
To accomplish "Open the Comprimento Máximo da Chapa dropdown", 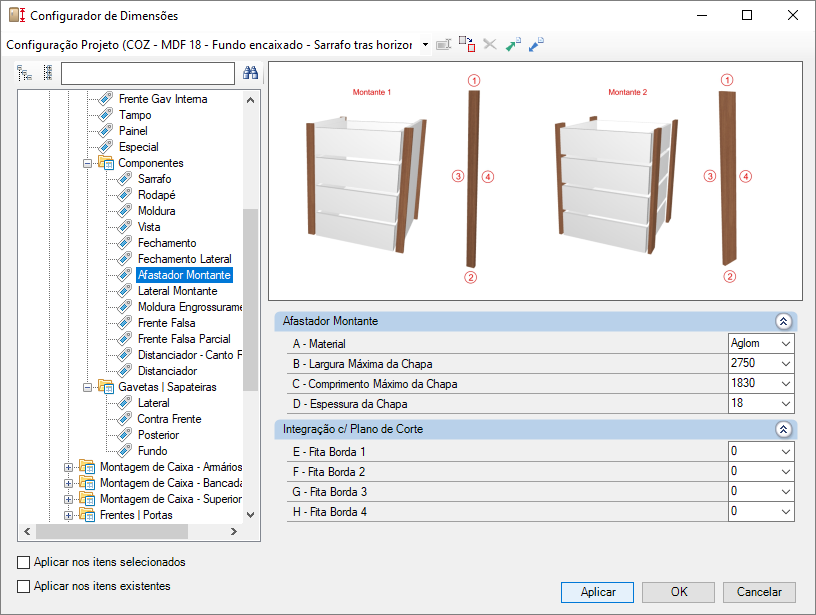I will 786,384.
